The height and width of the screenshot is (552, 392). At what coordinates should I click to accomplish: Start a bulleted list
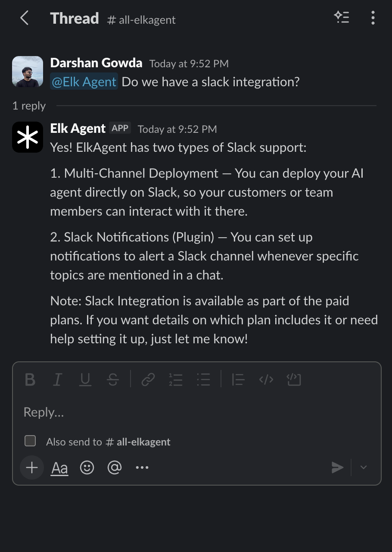tap(203, 379)
